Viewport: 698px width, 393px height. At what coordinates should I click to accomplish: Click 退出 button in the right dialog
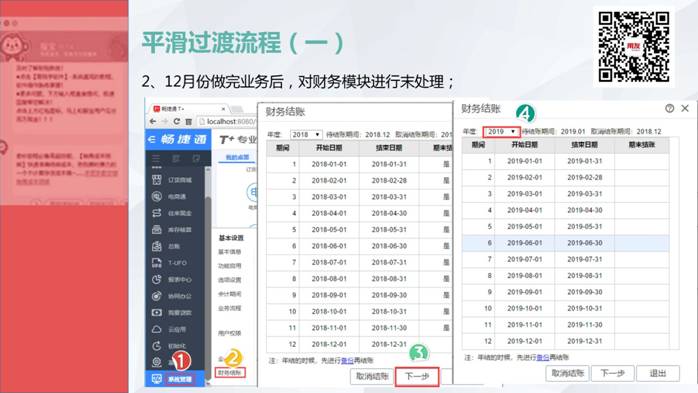[x=657, y=373]
